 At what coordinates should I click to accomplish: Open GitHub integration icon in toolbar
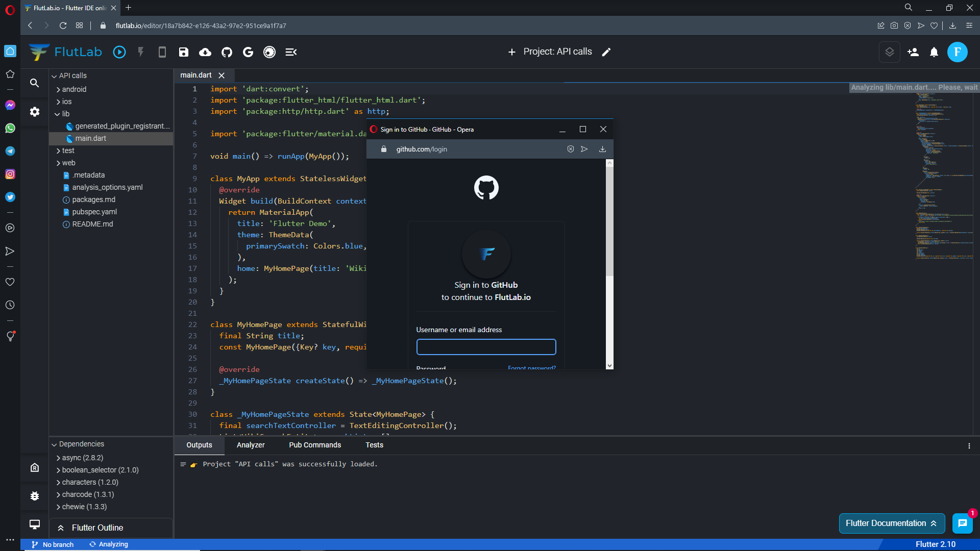[227, 52]
